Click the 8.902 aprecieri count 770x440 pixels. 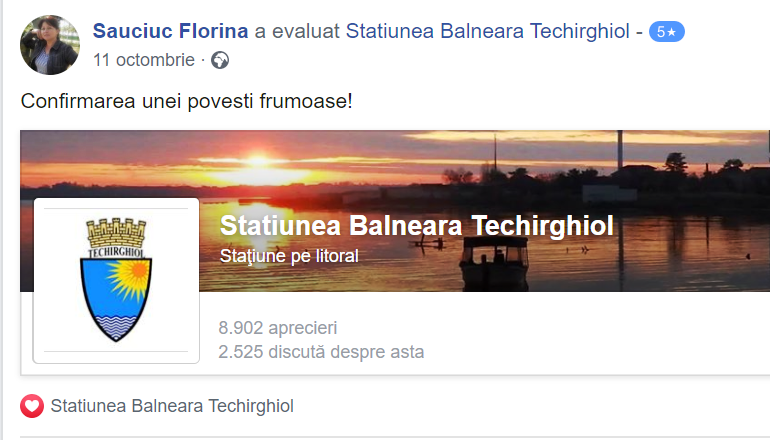pyautogui.click(x=278, y=328)
